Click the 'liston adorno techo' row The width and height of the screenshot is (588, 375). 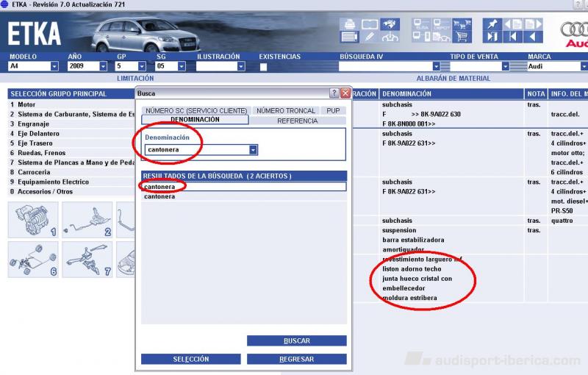412,269
